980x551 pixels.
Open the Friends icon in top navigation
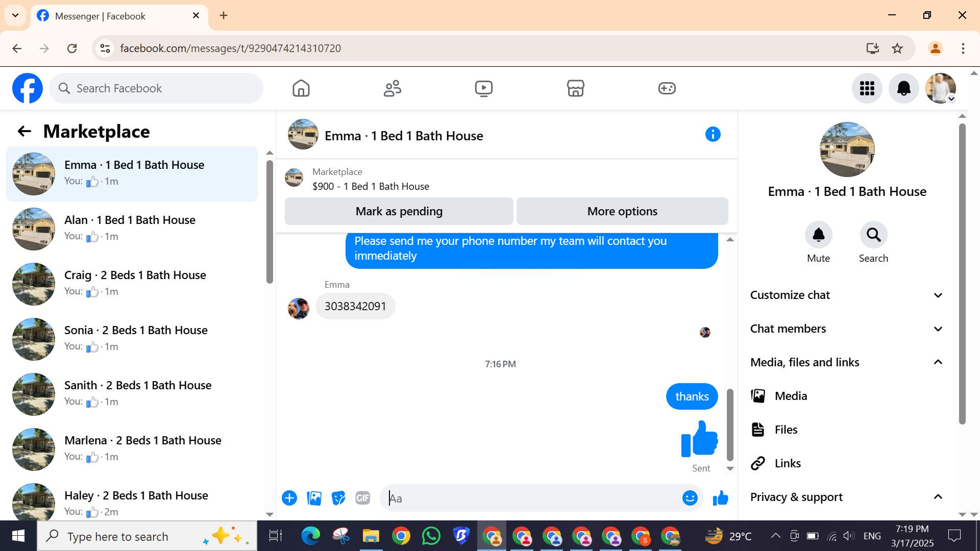[393, 88]
